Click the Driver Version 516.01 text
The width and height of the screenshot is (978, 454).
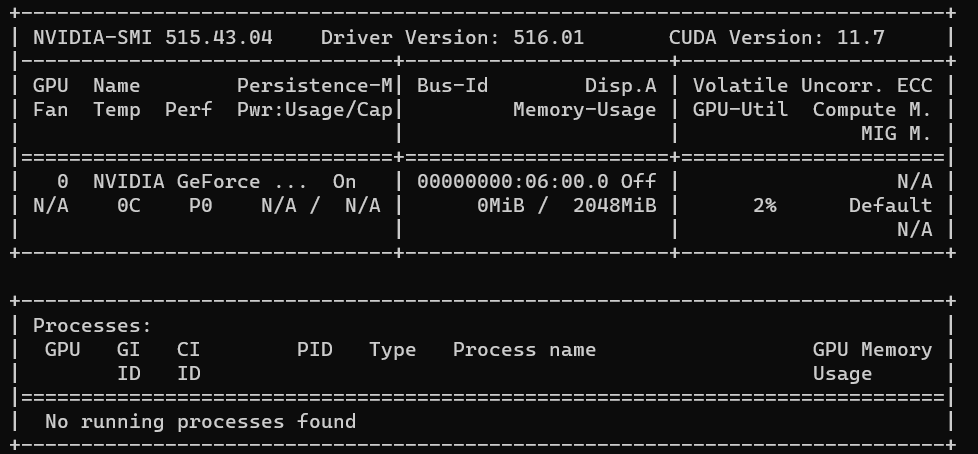coord(452,37)
